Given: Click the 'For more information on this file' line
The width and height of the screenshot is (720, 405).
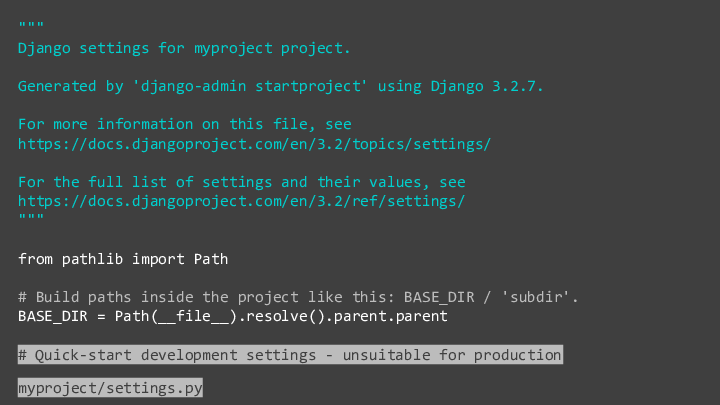Looking at the screenshot, I should point(185,124).
